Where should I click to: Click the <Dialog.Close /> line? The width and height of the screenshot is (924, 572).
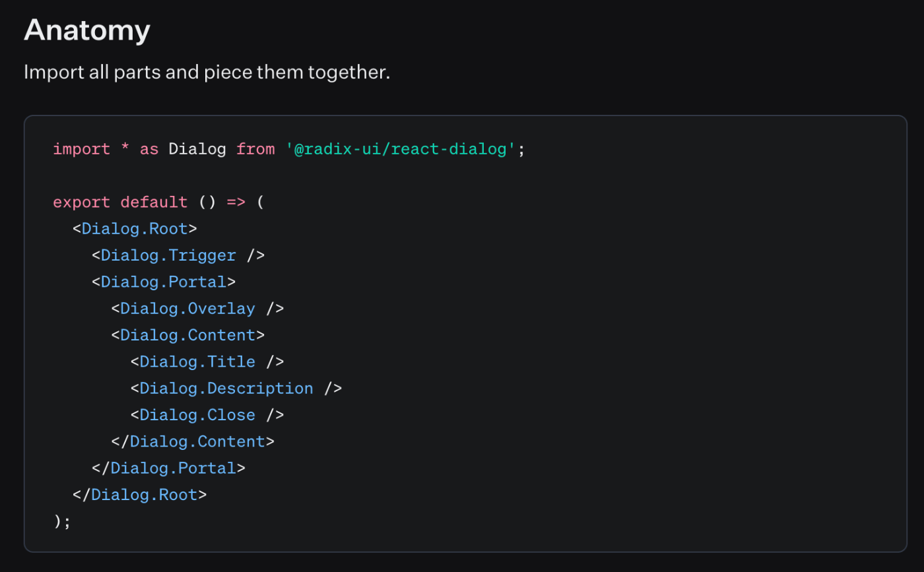[x=207, y=415]
